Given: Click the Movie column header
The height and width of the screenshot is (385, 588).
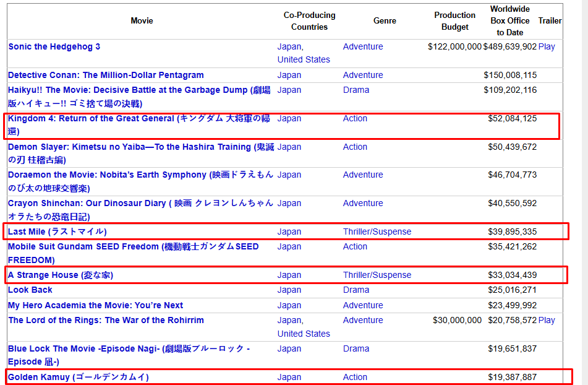Looking at the screenshot, I should tap(142, 20).
